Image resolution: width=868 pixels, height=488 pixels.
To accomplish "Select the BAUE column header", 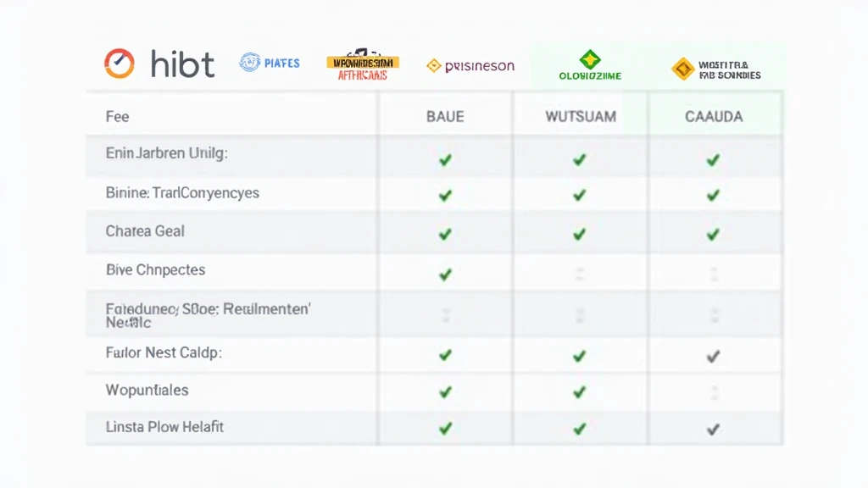I will point(445,116).
